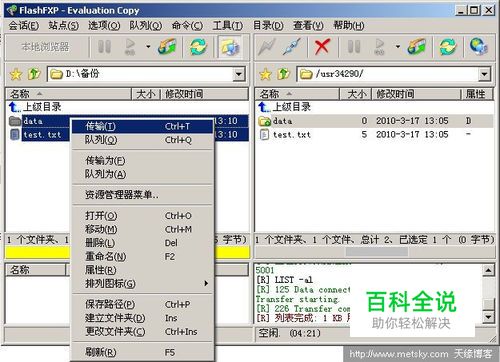The width and height of the screenshot is (500, 362).
Task: Sort remote pane by 属性 column
Action: (x=477, y=94)
